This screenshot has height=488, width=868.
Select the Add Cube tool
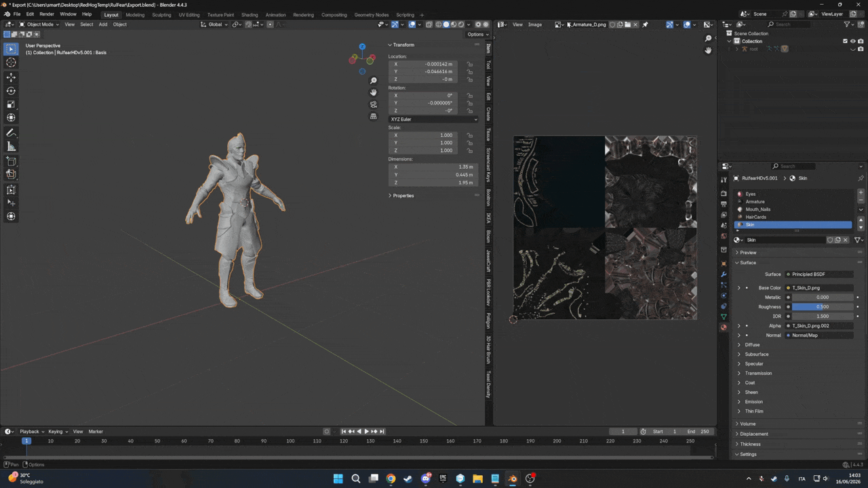point(11,161)
